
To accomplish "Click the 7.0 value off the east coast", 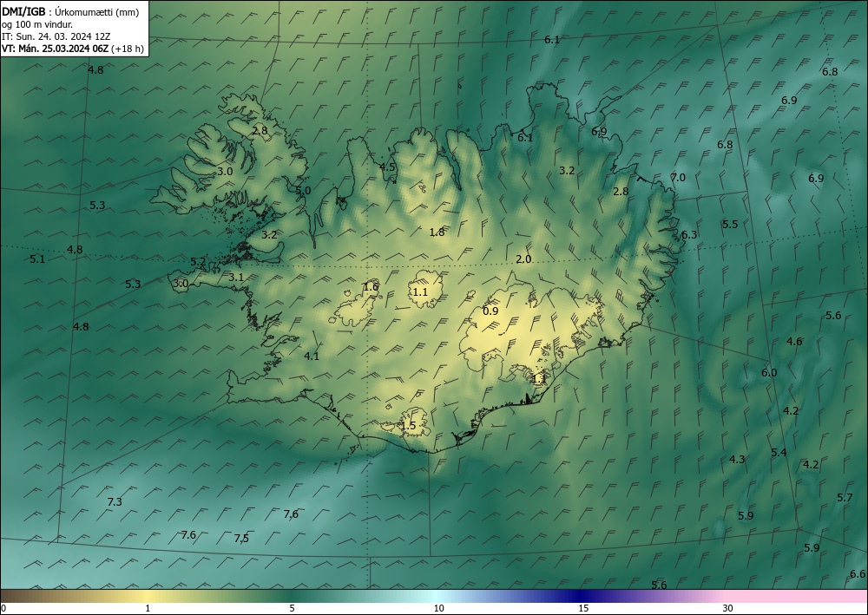I will pos(678,178).
